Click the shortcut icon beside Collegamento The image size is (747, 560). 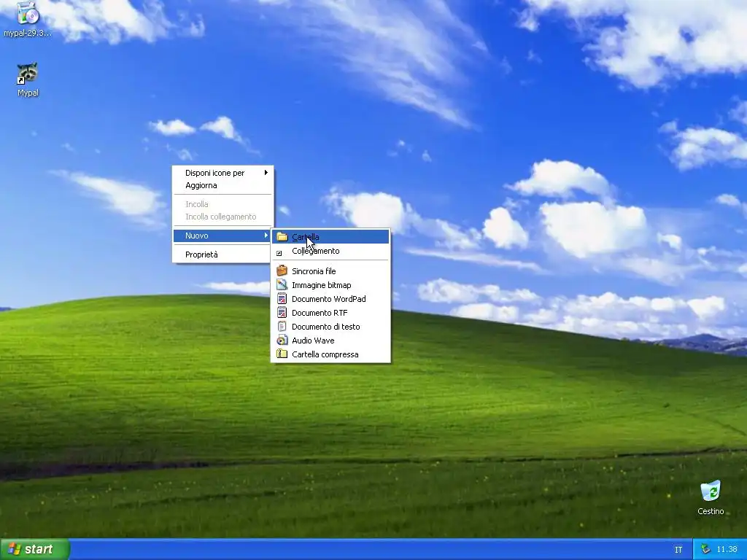click(x=279, y=253)
